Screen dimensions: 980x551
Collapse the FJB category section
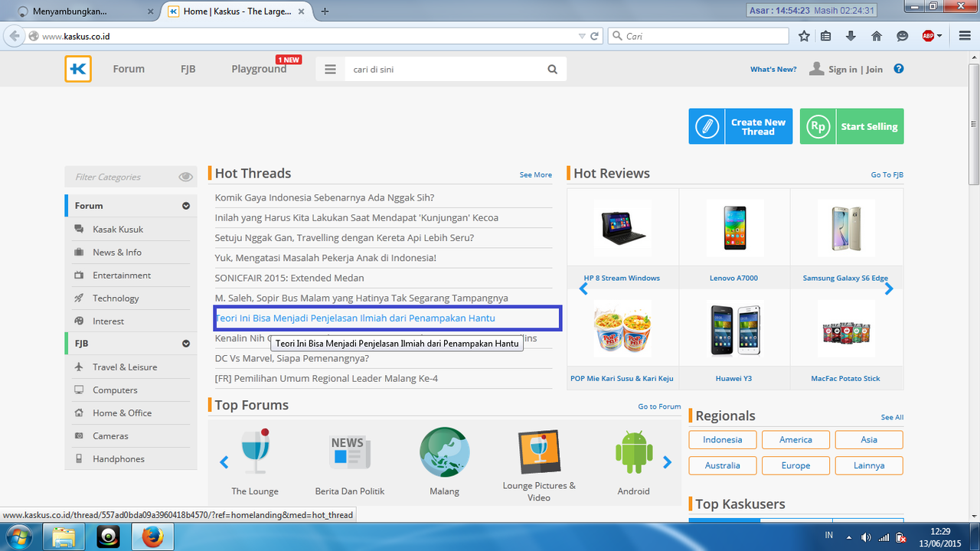coord(185,344)
